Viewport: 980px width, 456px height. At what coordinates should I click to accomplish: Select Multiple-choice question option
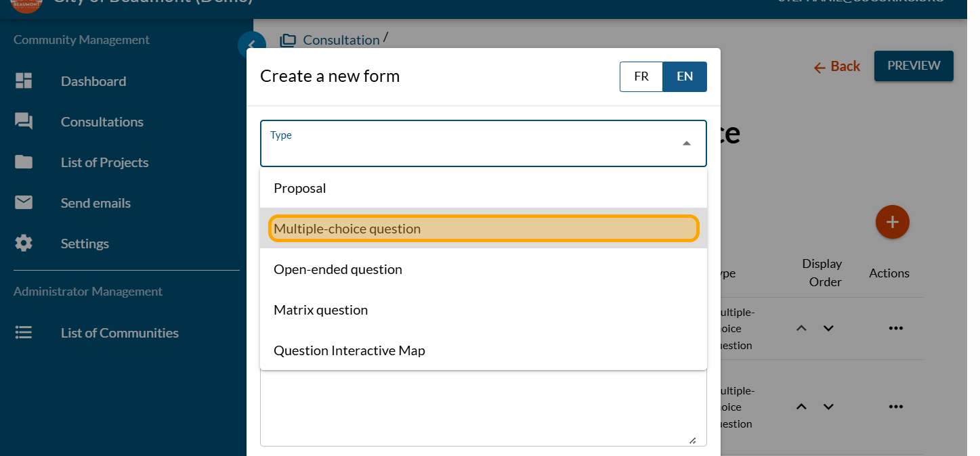click(483, 229)
